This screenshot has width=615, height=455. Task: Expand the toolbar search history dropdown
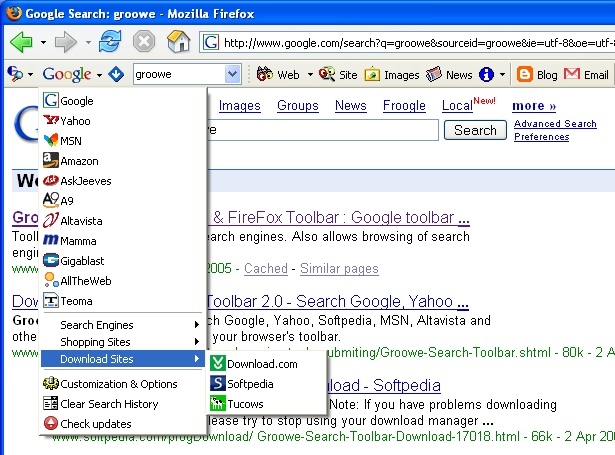click(233, 74)
